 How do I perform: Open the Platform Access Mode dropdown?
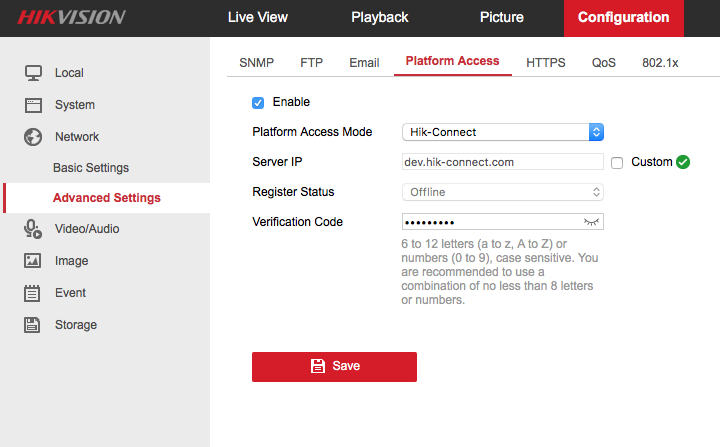click(x=503, y=132)
